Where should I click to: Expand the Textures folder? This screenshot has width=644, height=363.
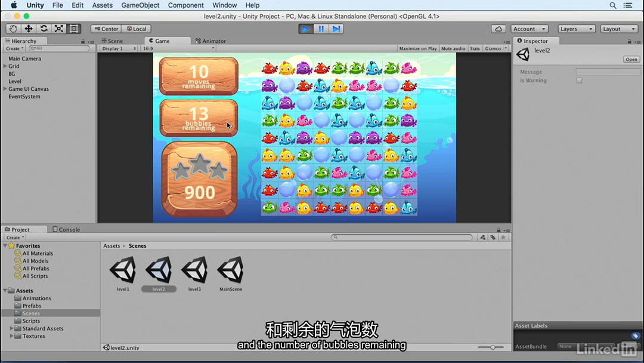point(11,336)
